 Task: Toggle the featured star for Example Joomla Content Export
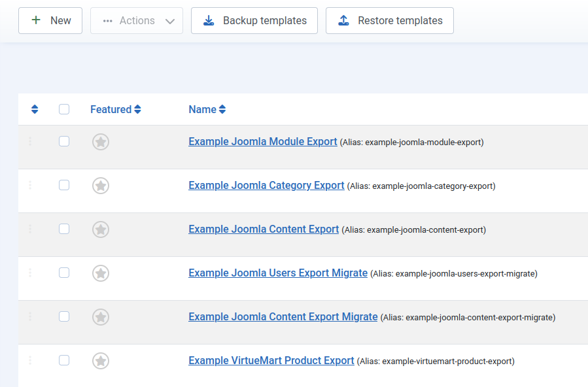point(100,229)
